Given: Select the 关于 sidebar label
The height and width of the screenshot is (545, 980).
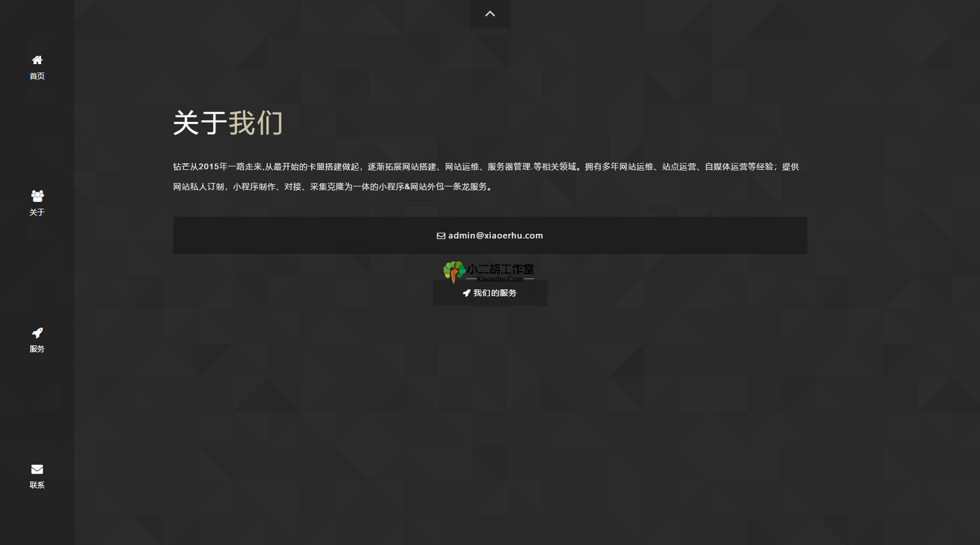Looking at the screenshot, I should (x=37, y=212).
